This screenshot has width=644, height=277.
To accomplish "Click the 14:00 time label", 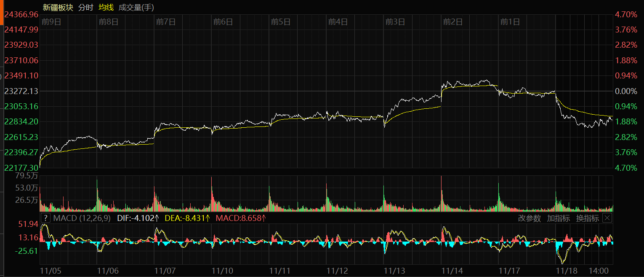I will 599,270.
